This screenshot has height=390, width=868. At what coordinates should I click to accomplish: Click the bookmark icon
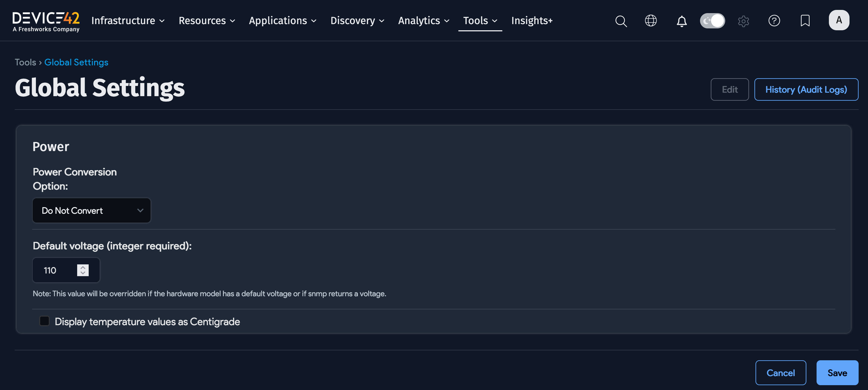[x=805, y=21]
